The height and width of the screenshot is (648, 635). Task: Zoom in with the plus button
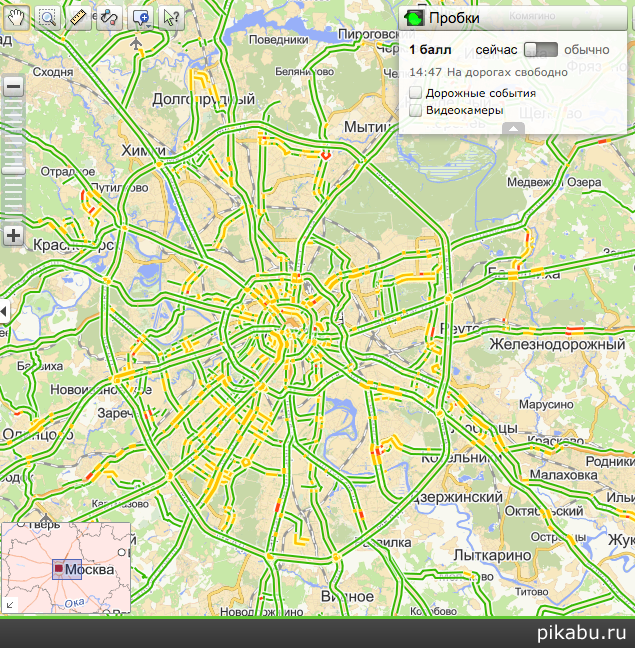pos(13,236)
